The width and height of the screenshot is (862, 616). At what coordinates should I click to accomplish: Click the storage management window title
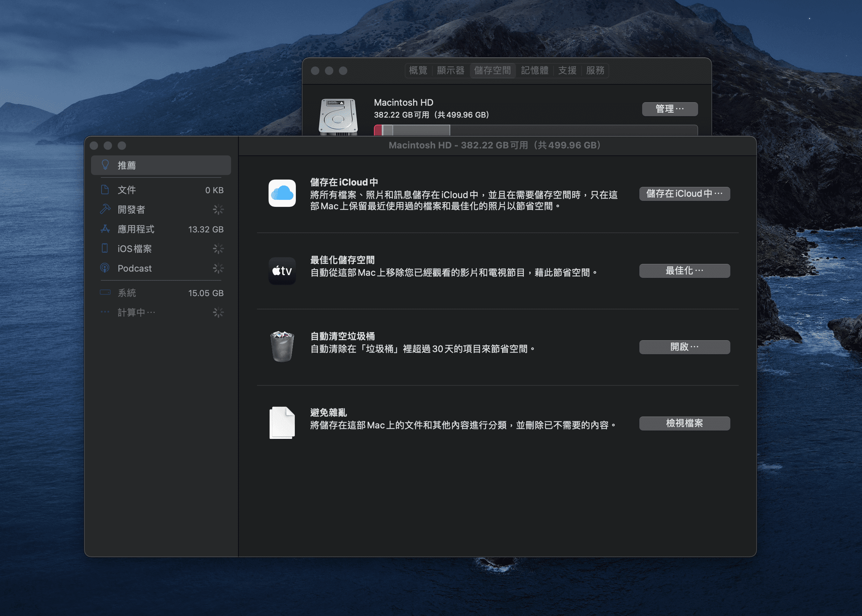coord(495,145)
